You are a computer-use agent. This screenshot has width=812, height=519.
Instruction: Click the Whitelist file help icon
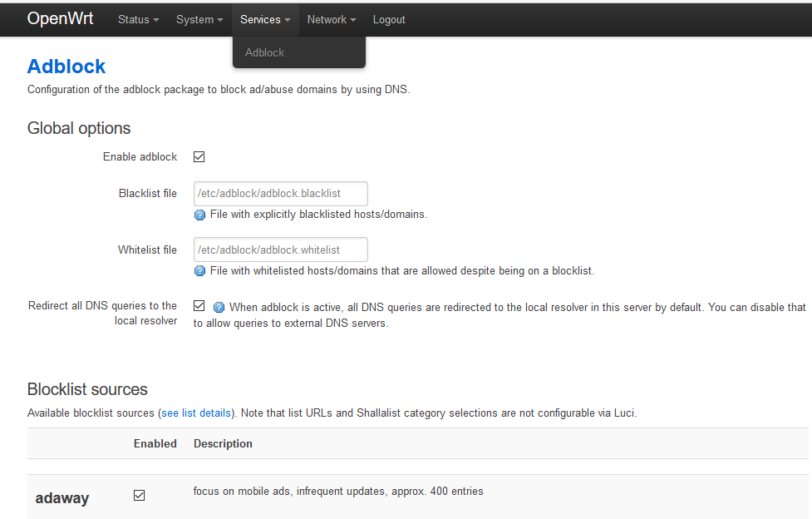[199, 271]
